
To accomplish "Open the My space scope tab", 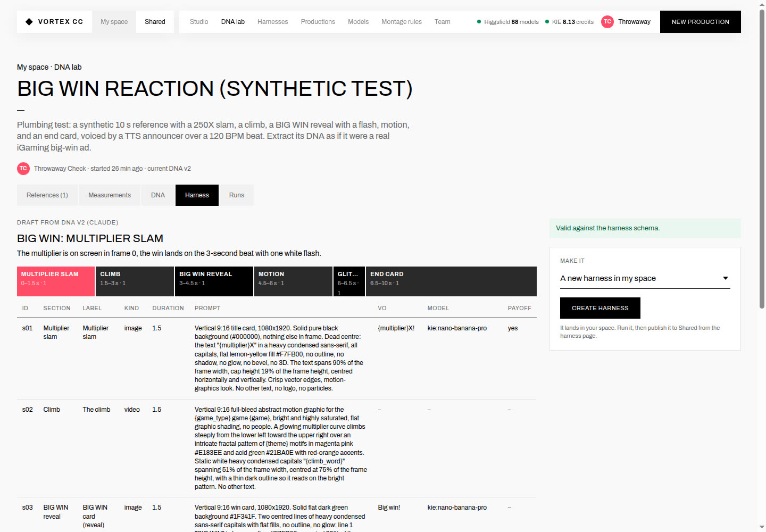I will 114,22.
